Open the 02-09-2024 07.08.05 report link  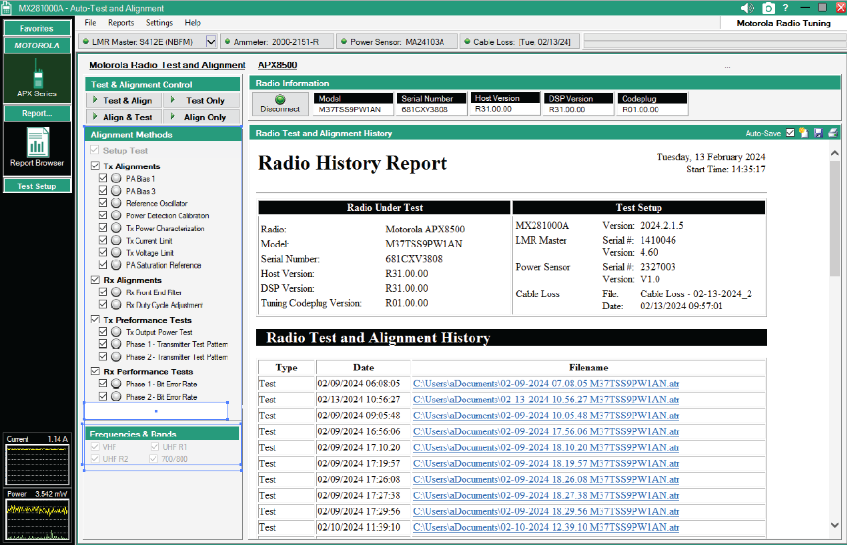click(546, 383)
